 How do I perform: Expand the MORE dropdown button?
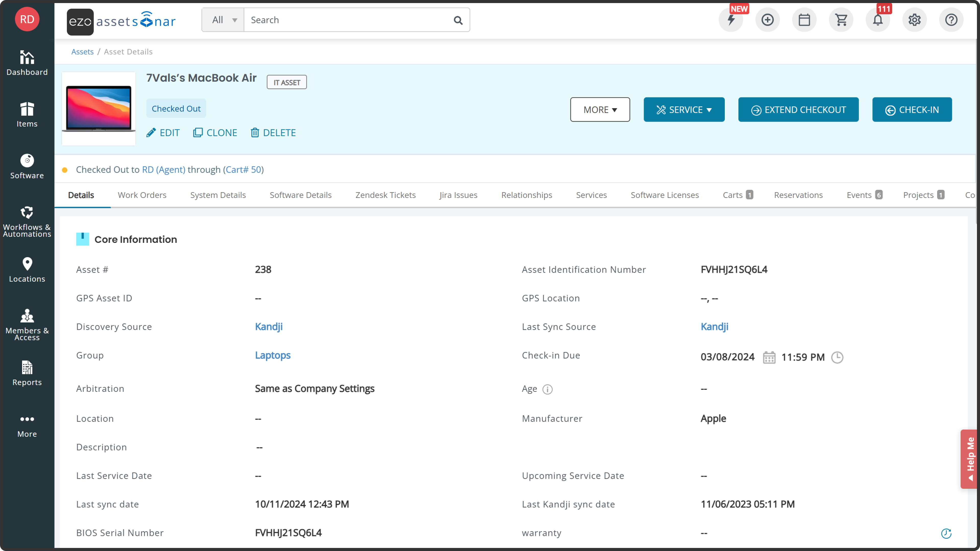[600, 109]
